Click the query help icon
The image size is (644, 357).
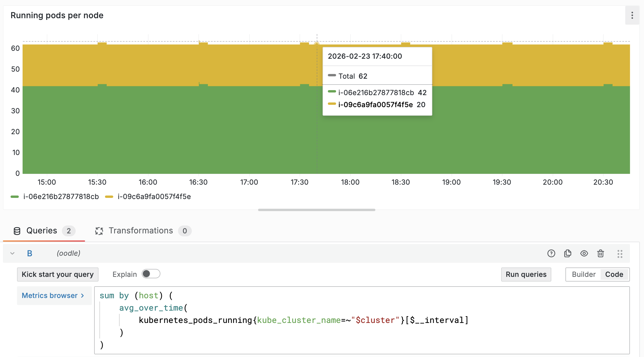click(x=551, y=253)
